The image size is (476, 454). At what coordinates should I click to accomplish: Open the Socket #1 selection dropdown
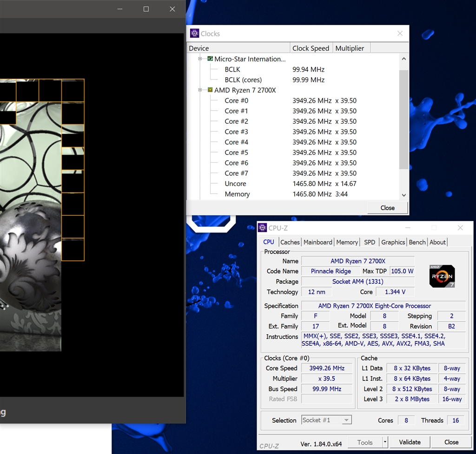346,420
